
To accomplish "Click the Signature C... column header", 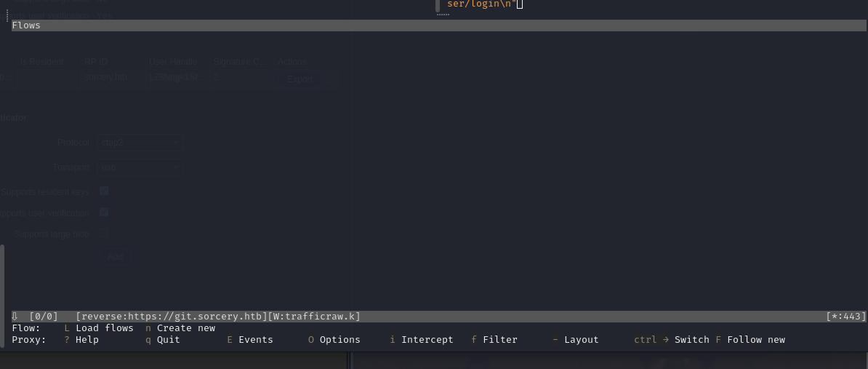I will point(241,61).
